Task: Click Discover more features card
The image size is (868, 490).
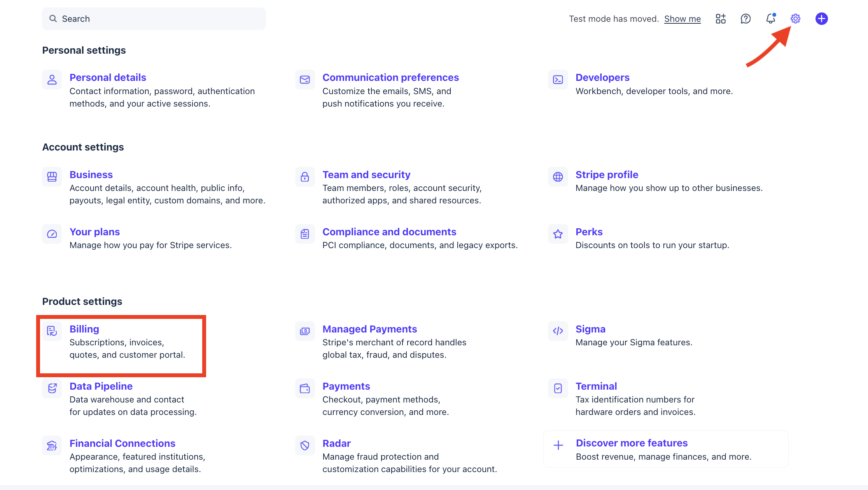Action: (x=632, y=443)
